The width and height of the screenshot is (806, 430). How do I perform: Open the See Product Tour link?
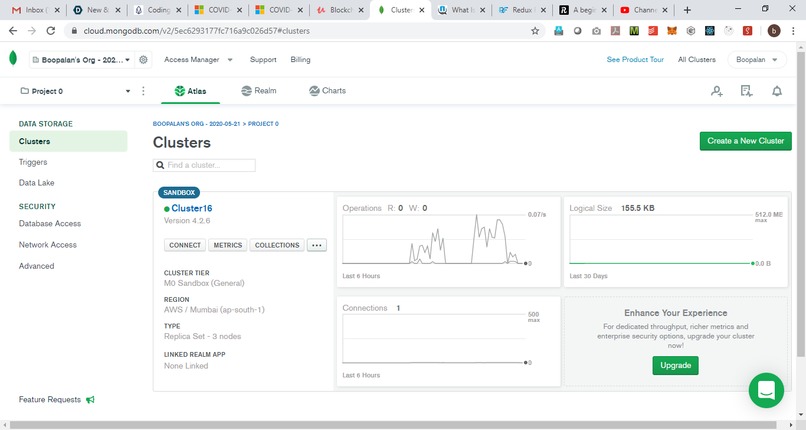coord(635,60)
